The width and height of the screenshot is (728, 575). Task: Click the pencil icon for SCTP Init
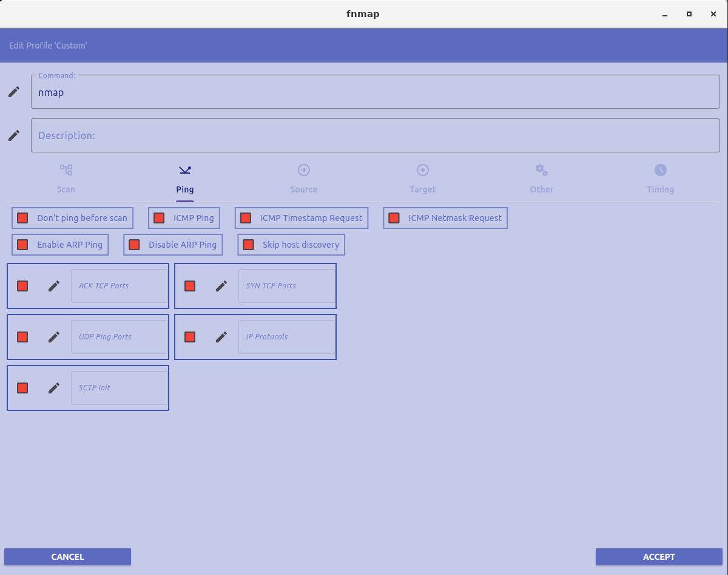coord(54,388)
